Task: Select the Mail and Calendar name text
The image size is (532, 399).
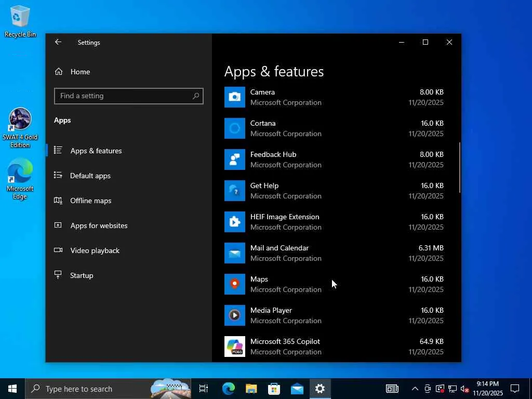Action: click(x=279, y=248)
